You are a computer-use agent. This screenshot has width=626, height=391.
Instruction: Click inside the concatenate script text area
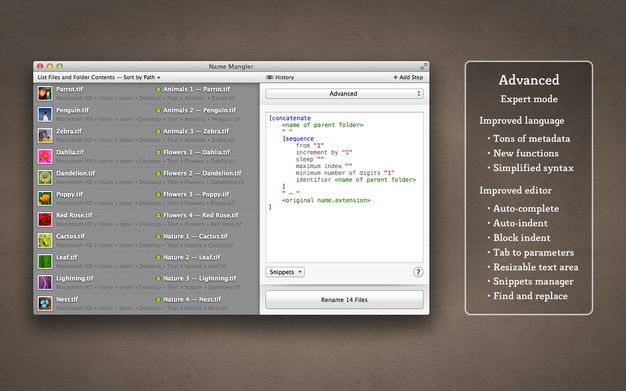point(344,187)
